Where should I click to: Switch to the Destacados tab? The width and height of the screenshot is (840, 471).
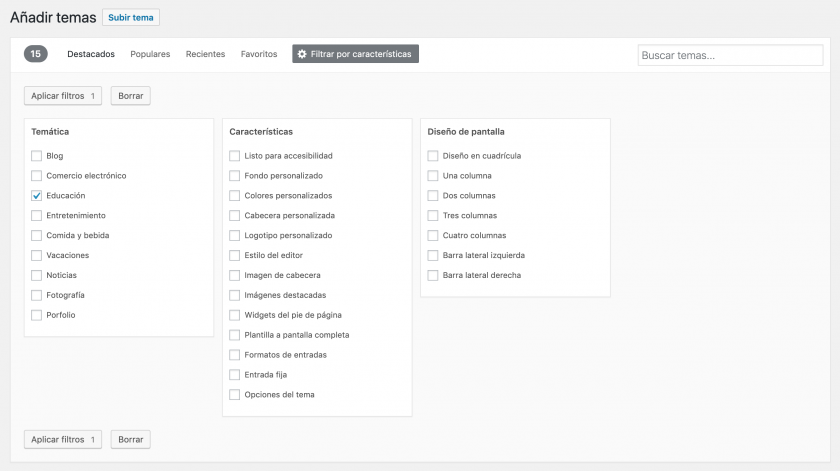click(x=91, y=54)
